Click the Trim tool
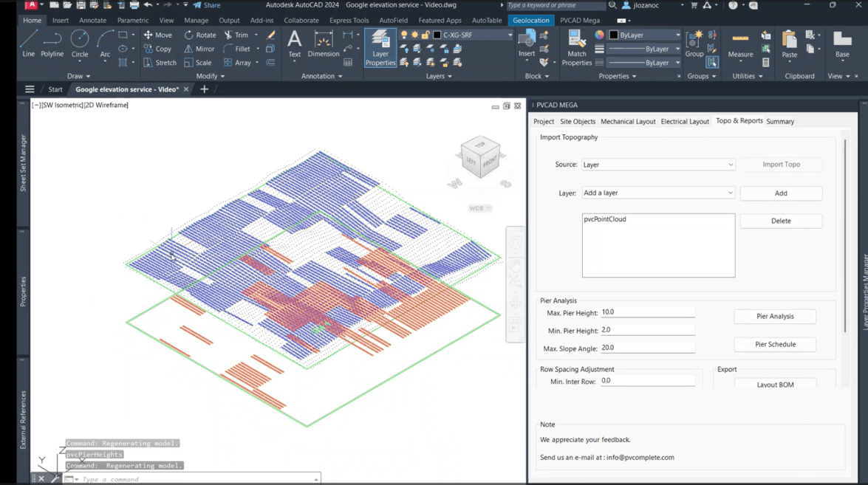868x485 pixels. coord(238,34)
